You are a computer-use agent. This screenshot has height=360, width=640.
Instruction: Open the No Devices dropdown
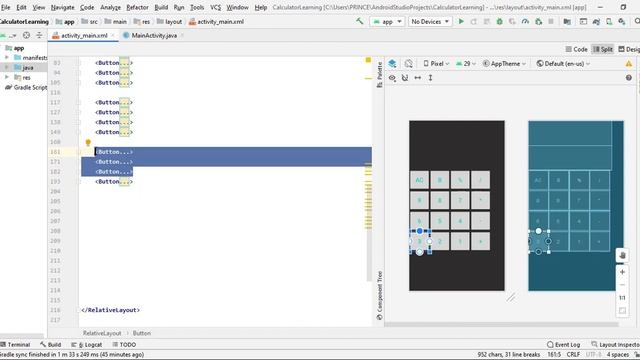[x=430, y=22]
